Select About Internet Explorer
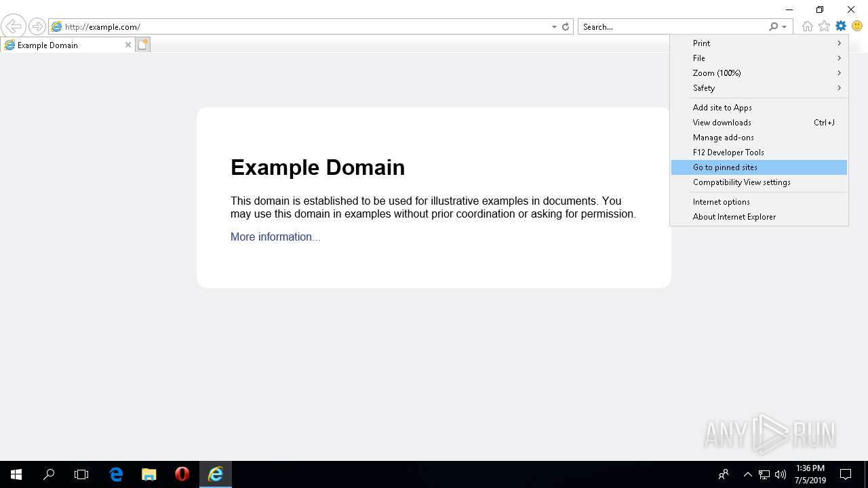868x488 pixels. [759, 217]
